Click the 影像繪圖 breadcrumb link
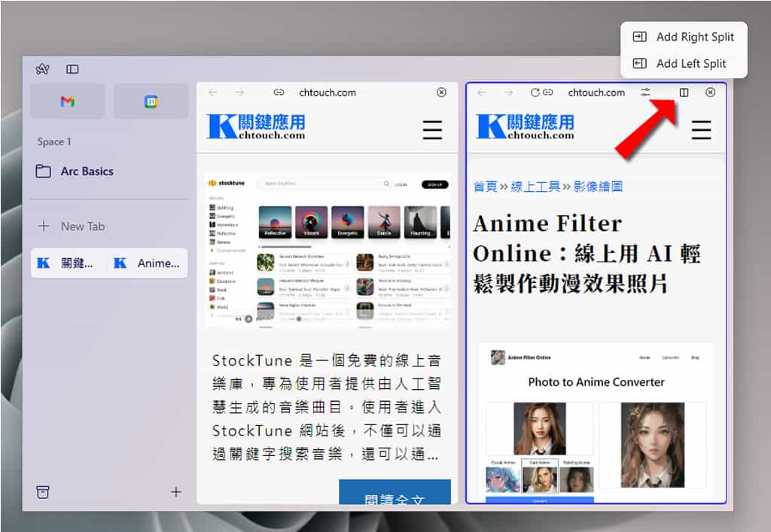 pos(598,187)
